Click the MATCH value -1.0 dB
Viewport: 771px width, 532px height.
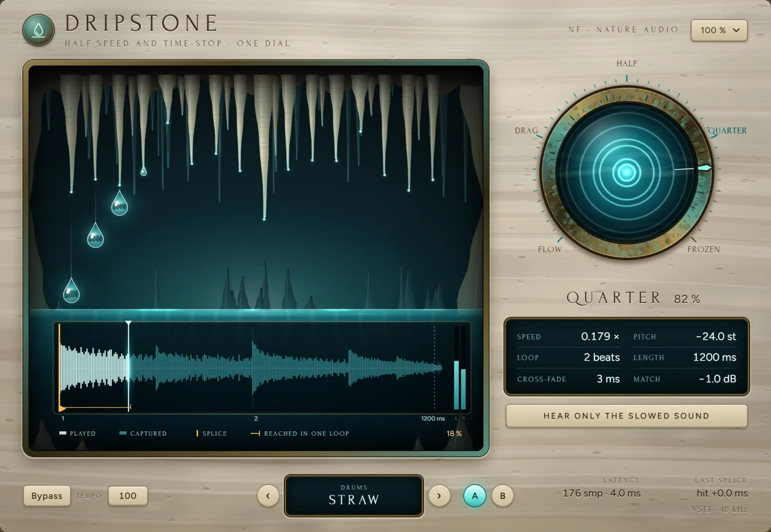[x=717, y=378]
